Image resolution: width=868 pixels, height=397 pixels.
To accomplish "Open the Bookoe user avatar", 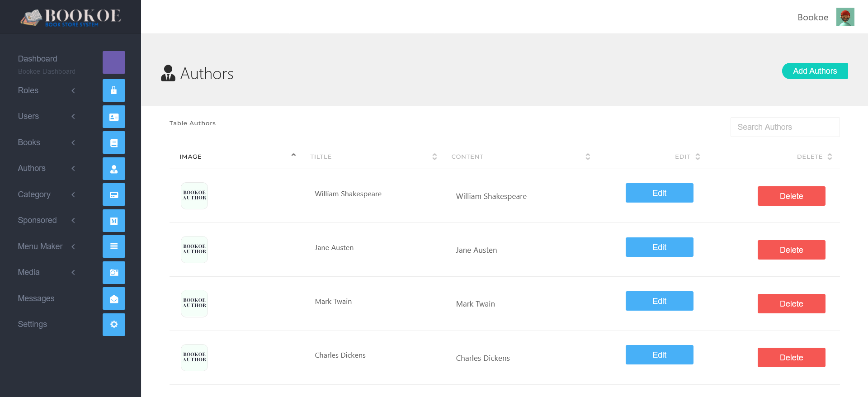I will tap(845, 17).
